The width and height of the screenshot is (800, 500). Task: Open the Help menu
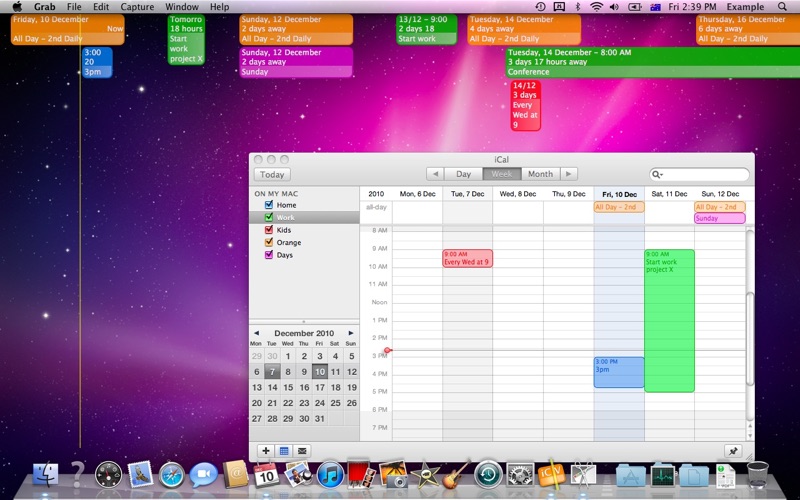pos(219,7)
